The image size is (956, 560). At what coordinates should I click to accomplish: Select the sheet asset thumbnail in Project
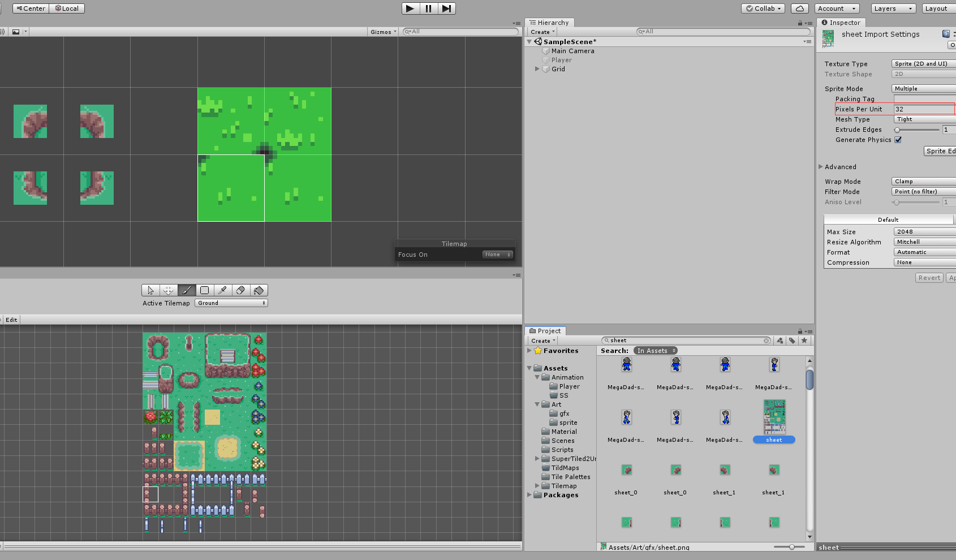tap(774, 417)
